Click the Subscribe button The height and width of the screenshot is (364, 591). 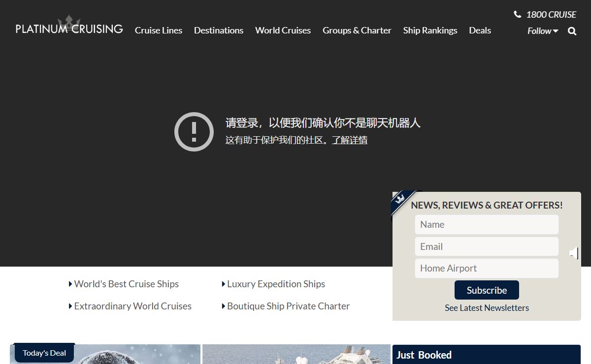487,290
